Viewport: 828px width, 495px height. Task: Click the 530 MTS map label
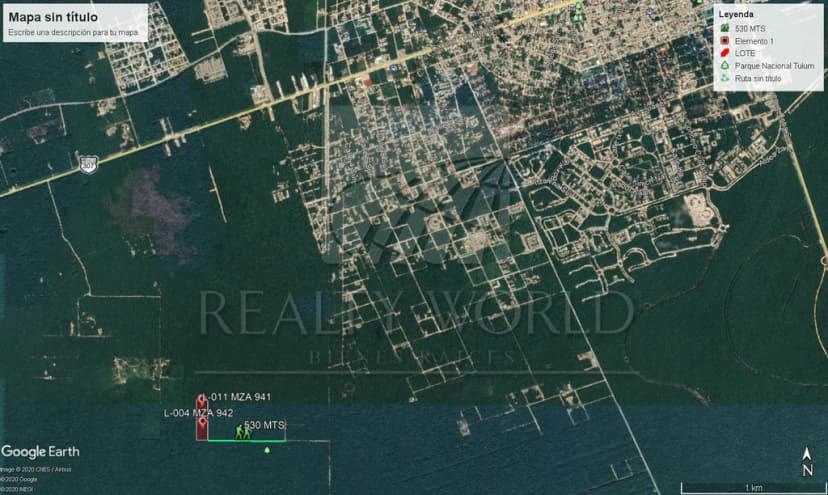[265, 425]
